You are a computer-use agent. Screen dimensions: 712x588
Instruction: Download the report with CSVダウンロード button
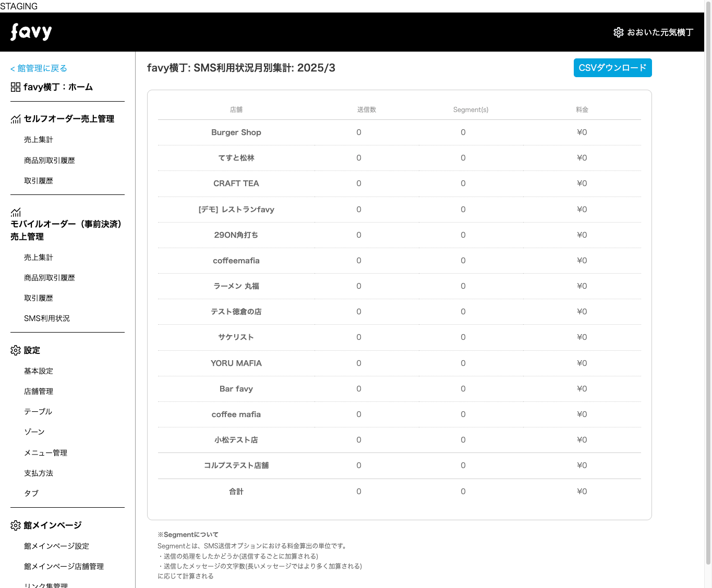click(x=613, y=68)
